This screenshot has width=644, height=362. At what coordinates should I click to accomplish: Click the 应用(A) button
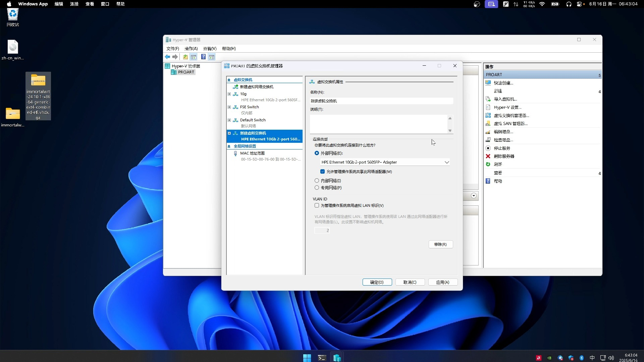point(442,282)
